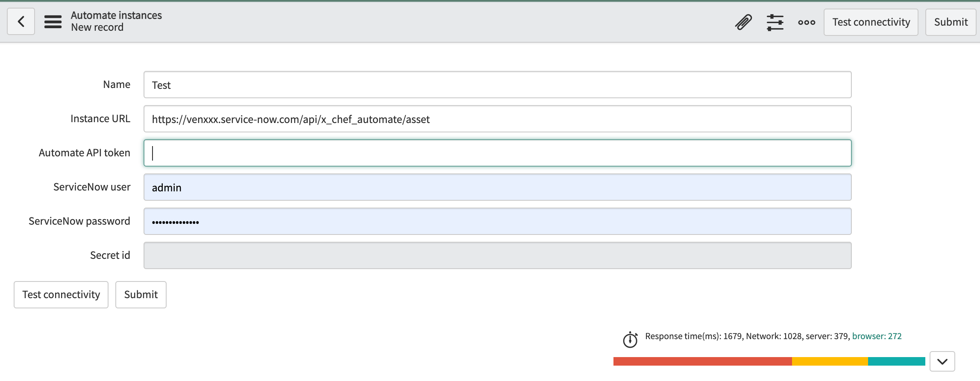Click the greyed-out Secret id field
The width and height of the screenshot is (980, 381).
pyautogui.click(x=497, y=255)
